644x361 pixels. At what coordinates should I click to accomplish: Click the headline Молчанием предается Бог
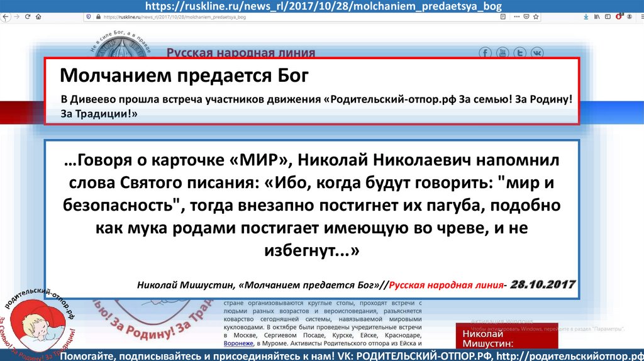pos(184,75)
